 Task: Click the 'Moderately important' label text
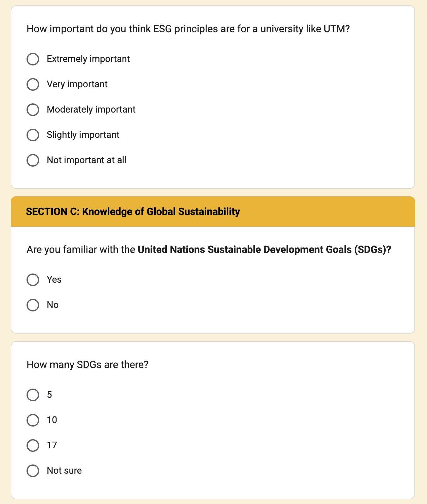click(x=91, y=110)
